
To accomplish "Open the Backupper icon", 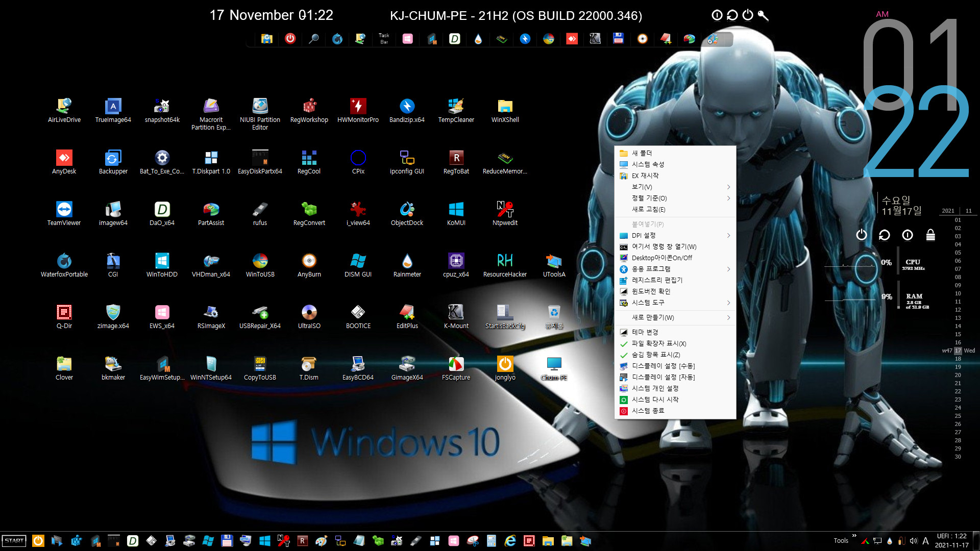I will [113, 162].
